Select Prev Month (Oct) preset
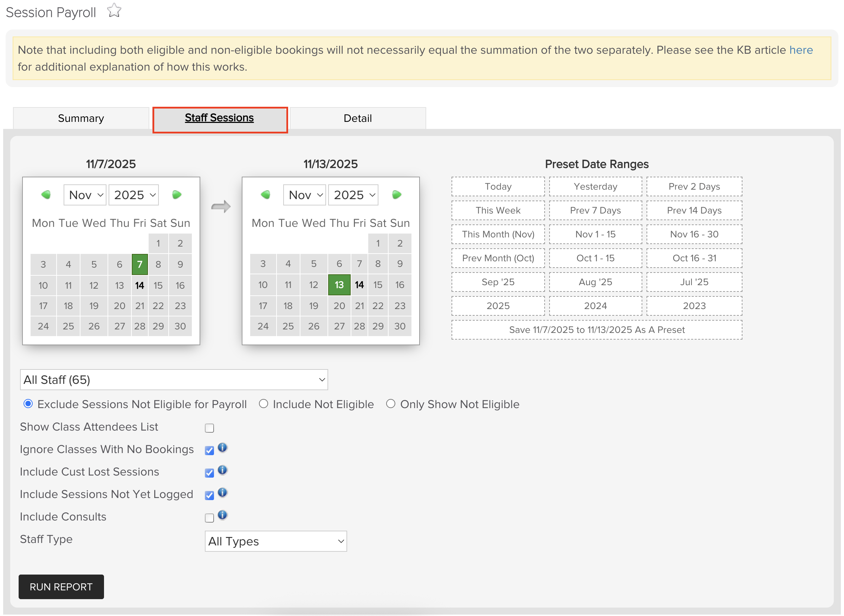The image size is (844, 616). point(498,258)
